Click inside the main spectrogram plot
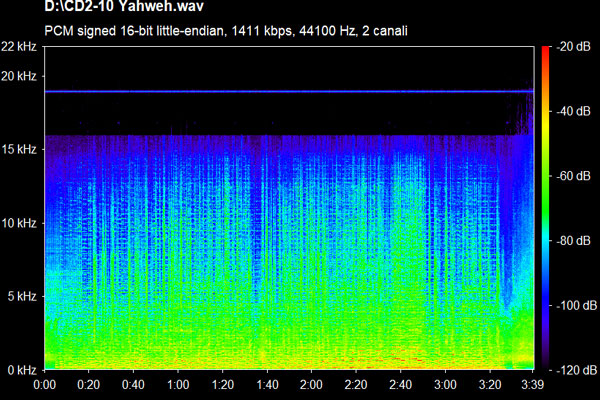The width and height of the screenshot is (600, 400). pos(289,208)
